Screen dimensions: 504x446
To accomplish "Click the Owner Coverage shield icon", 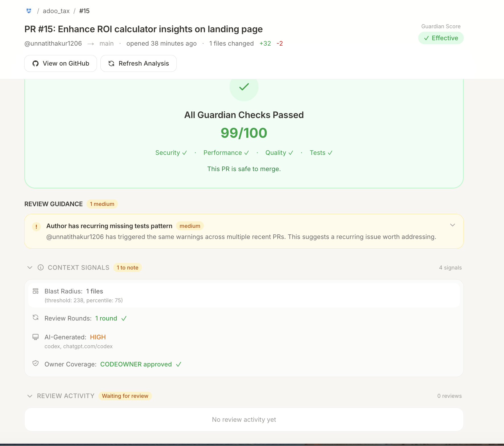I will pos(35,363).
